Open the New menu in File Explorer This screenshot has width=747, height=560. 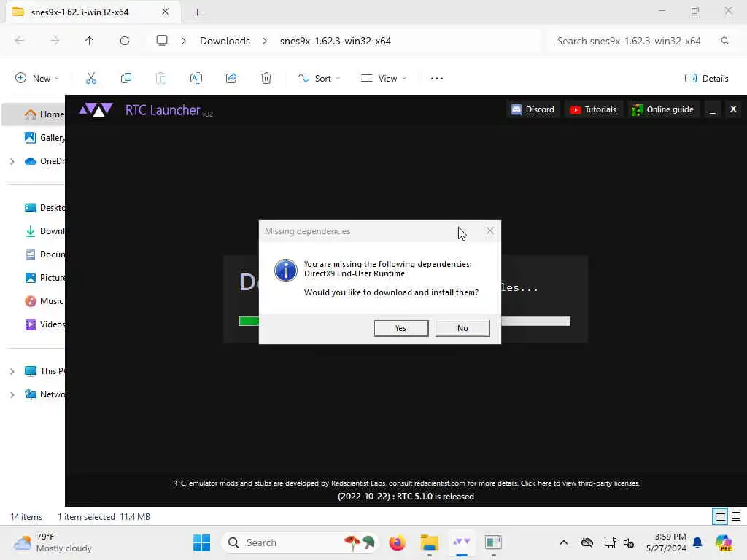pos(36,79)
